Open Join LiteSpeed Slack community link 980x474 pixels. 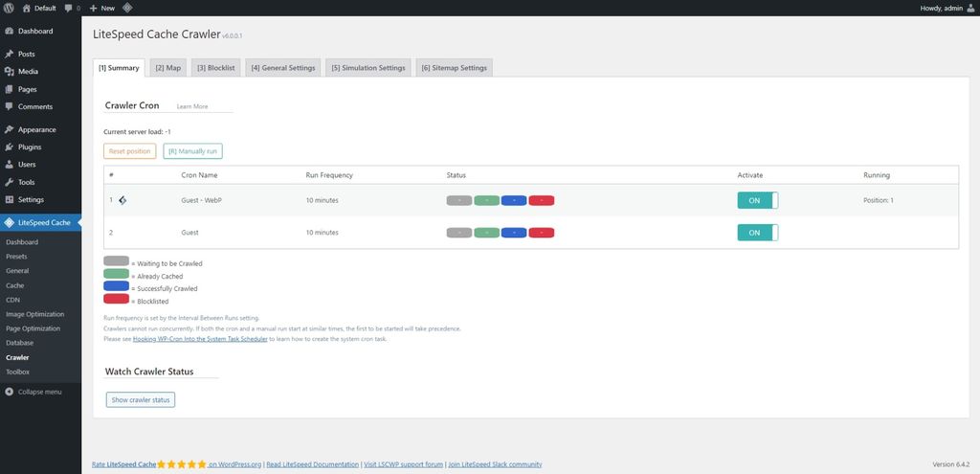(495, 464)
